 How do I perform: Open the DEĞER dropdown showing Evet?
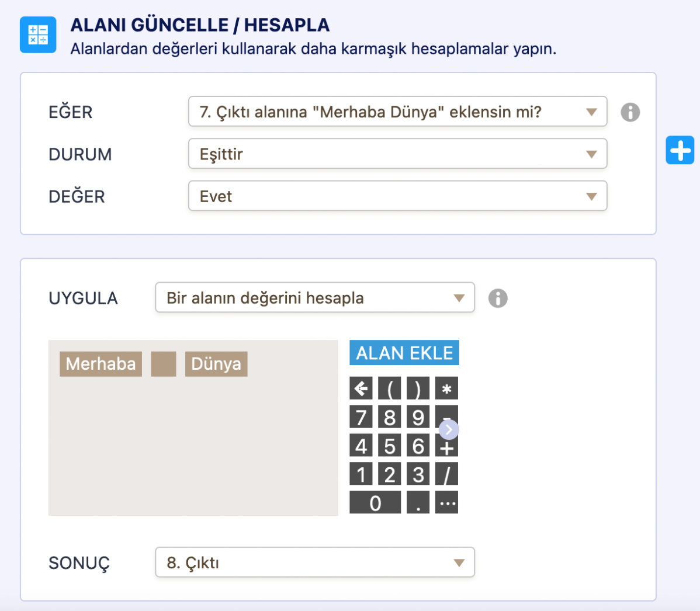click(397, 196)
